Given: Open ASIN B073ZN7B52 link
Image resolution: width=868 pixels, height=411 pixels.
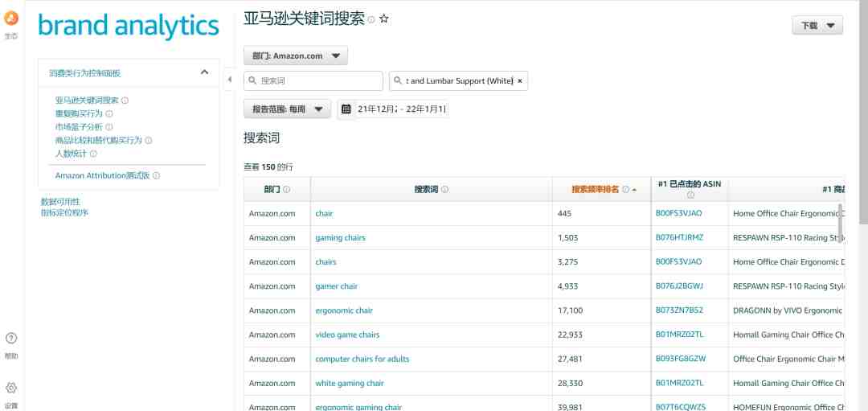Looking at the screenshot, I should click(x=679, y=310).
